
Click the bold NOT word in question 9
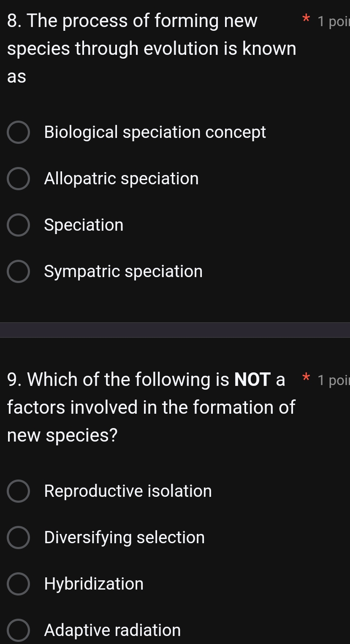click(x=252, y=379)
